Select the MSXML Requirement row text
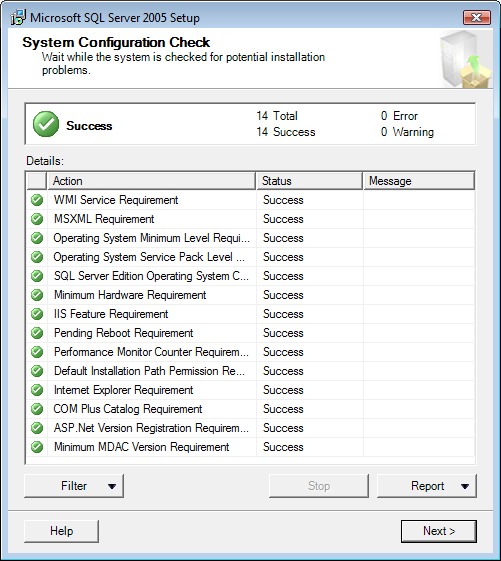This screenshot has width=501, height=561. [x=104, y=219]
